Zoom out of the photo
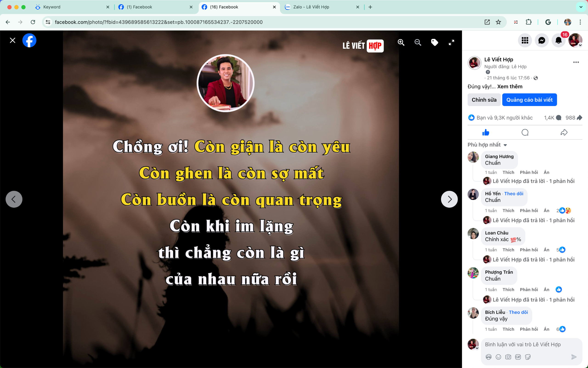Screen dimensions: 588x368 coord(418,43)
